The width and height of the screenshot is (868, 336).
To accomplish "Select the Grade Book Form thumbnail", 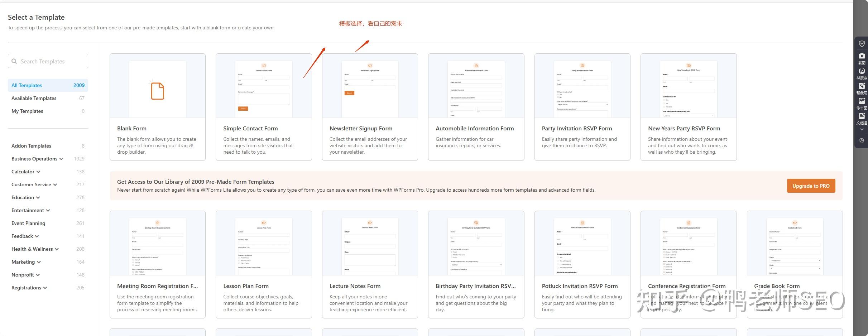I will (795, 243).
